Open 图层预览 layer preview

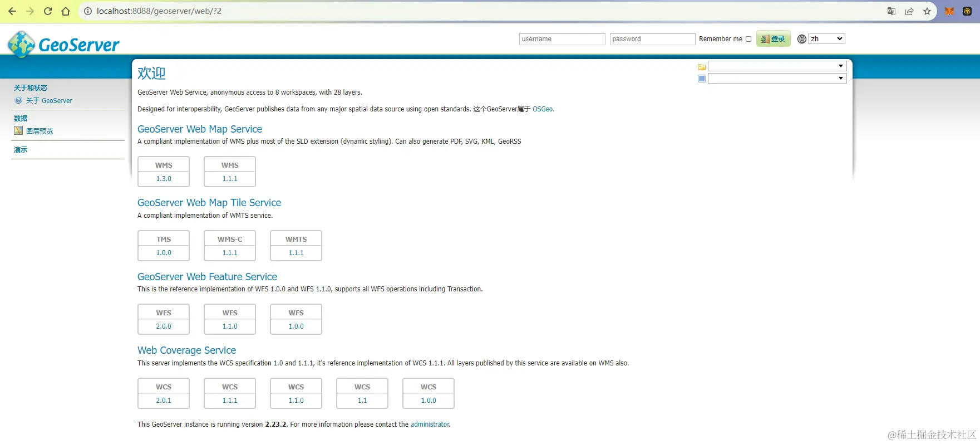[40, 131]
